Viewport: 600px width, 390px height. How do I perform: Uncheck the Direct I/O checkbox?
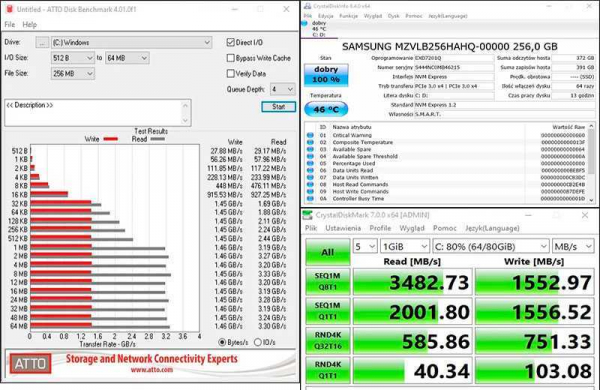(x=230, y=42)
